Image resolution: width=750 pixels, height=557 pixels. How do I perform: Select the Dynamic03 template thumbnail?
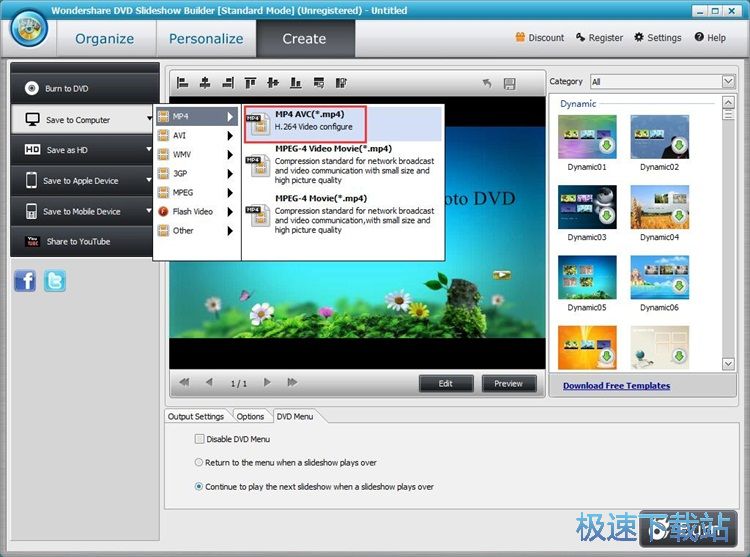pyautogui.click(x=587, y=207)
